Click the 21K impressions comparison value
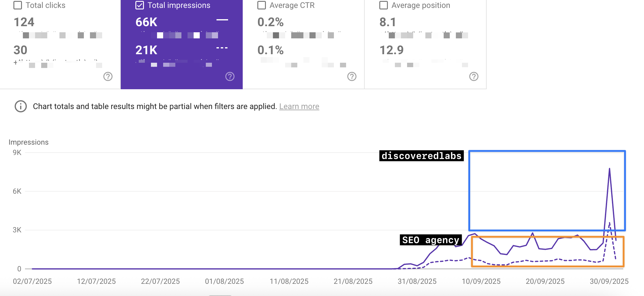 (x=146, y=50)
